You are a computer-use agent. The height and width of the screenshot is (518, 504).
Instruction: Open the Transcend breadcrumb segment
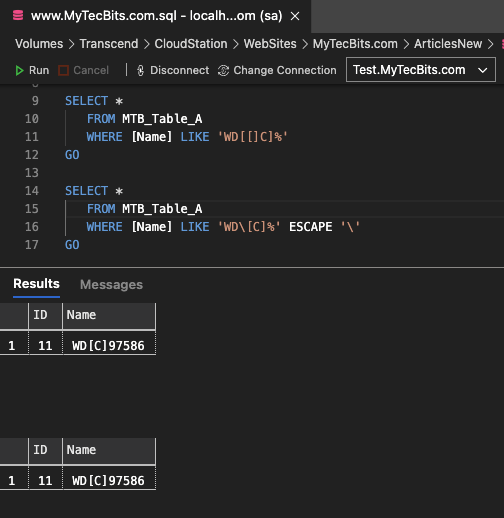109,44
